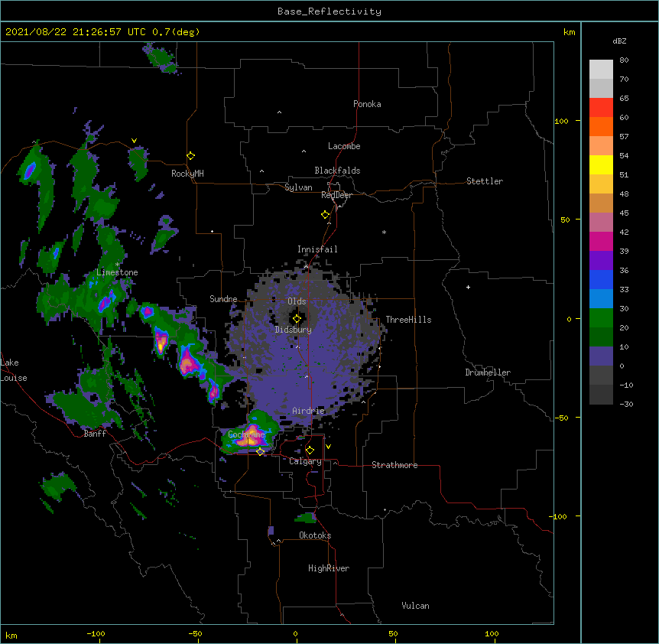Click the Limestone label

[x=117, y=272]
